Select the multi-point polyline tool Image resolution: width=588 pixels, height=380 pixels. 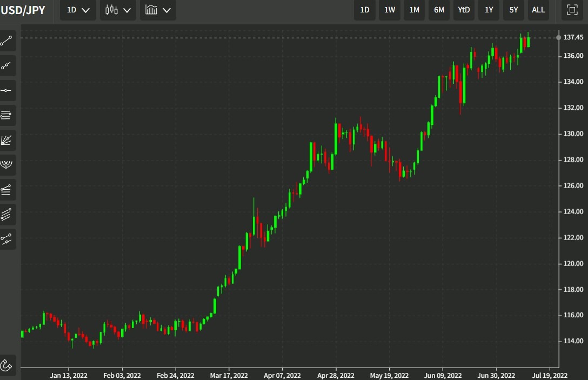point(6,65)
